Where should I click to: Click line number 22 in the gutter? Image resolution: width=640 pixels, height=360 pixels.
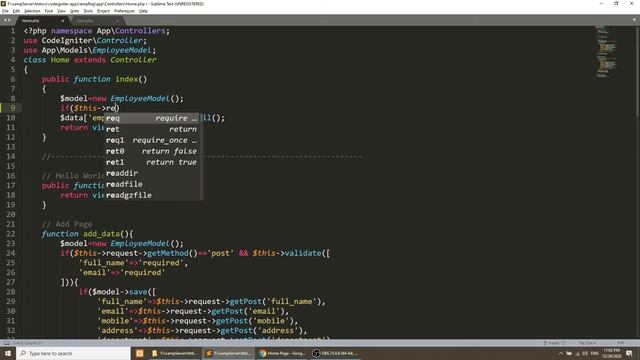pyautogui.click(x=11, y=234)
